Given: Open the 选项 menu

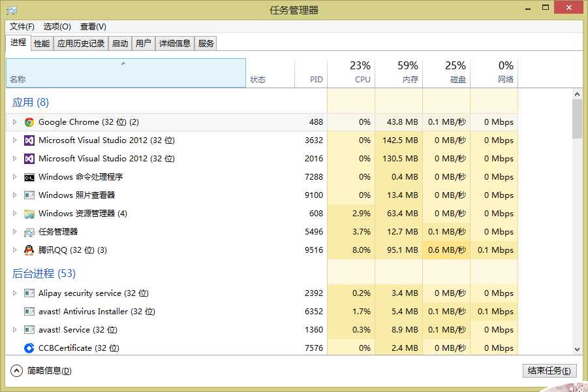Looking at the screenshot, I should point(56,27).
